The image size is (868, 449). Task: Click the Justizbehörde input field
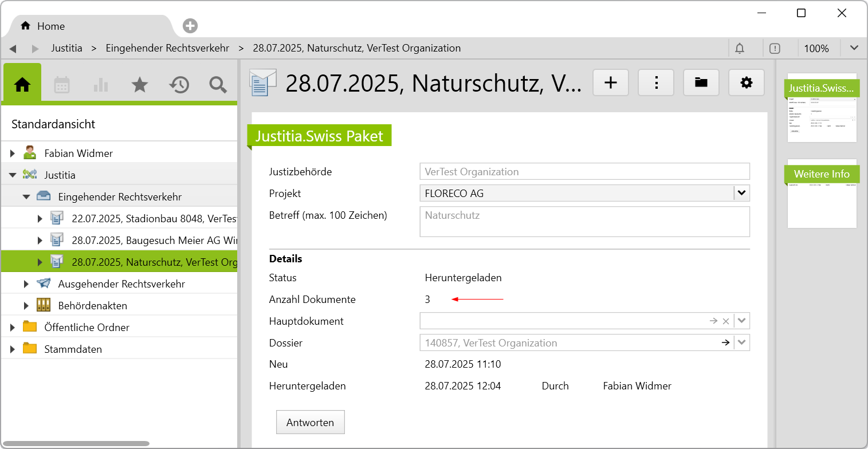pos(584,171)
